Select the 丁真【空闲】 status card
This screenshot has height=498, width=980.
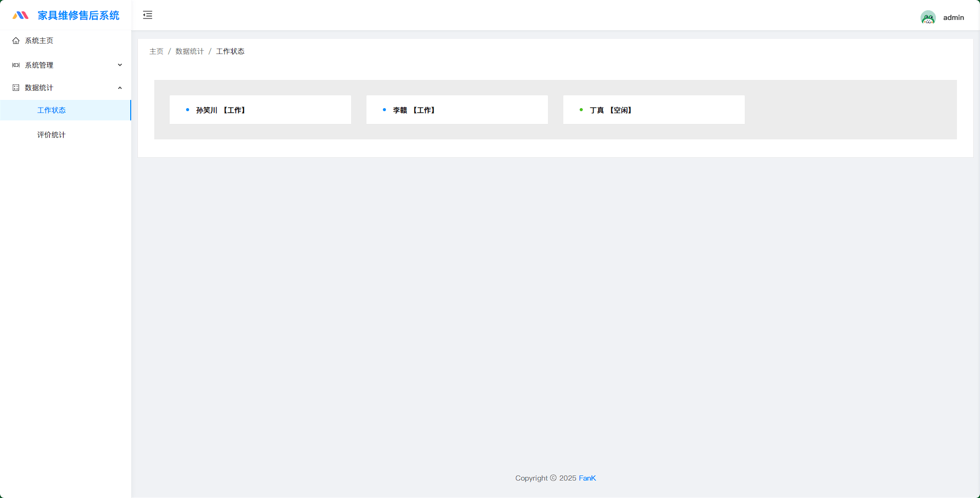tap(654, 110)
